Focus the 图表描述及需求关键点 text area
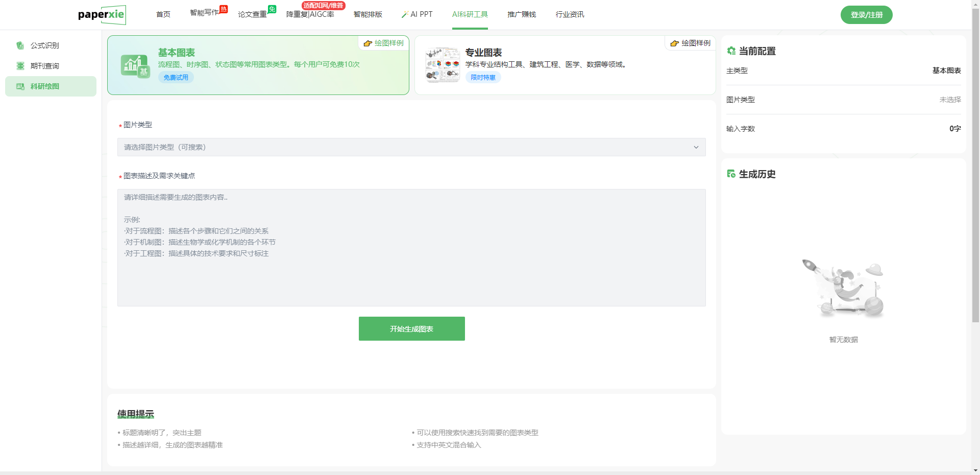The width and height of the screenshot is (980, 475). [411, 248]
